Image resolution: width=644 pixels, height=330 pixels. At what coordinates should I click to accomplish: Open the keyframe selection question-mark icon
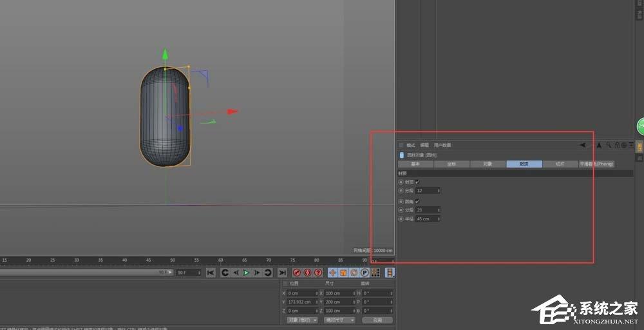click(x=318, y=273)
